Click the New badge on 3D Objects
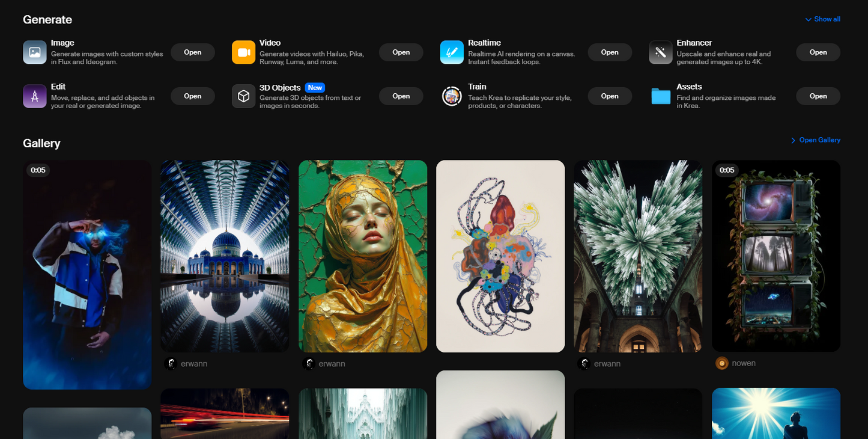 315,87
